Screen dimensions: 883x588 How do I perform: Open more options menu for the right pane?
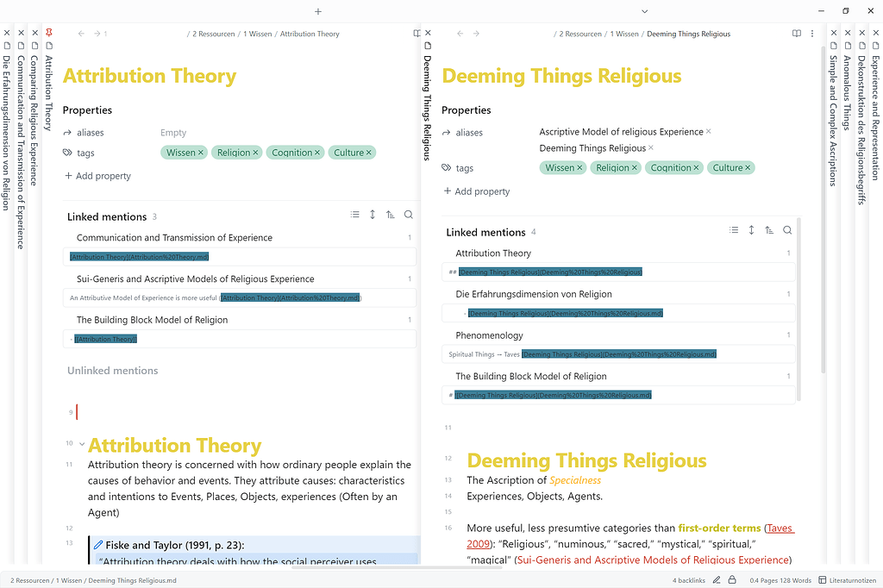point(812,33)
